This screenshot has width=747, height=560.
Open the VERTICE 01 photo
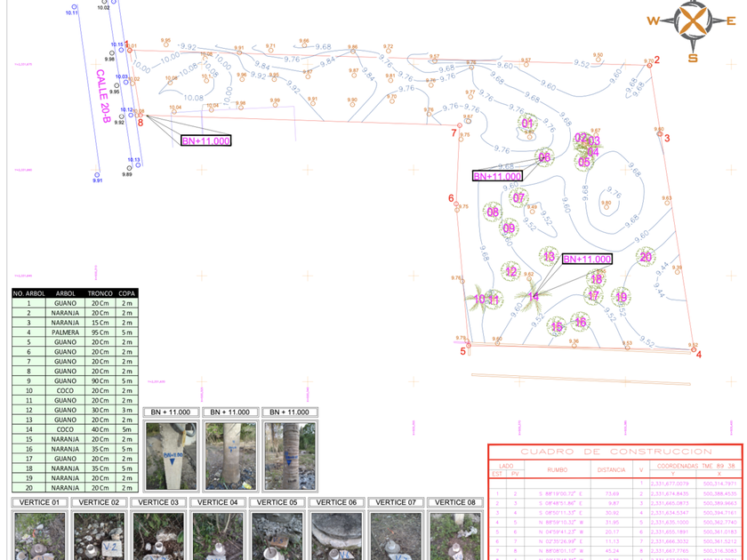pyautogui.click(x=39, y=536)
